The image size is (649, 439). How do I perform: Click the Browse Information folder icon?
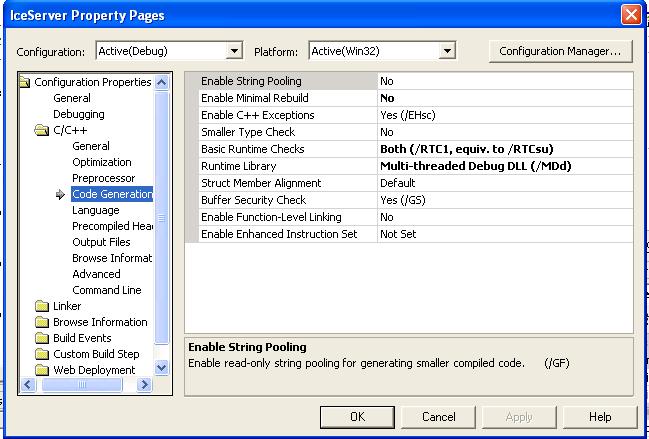(x=42, y=322)
